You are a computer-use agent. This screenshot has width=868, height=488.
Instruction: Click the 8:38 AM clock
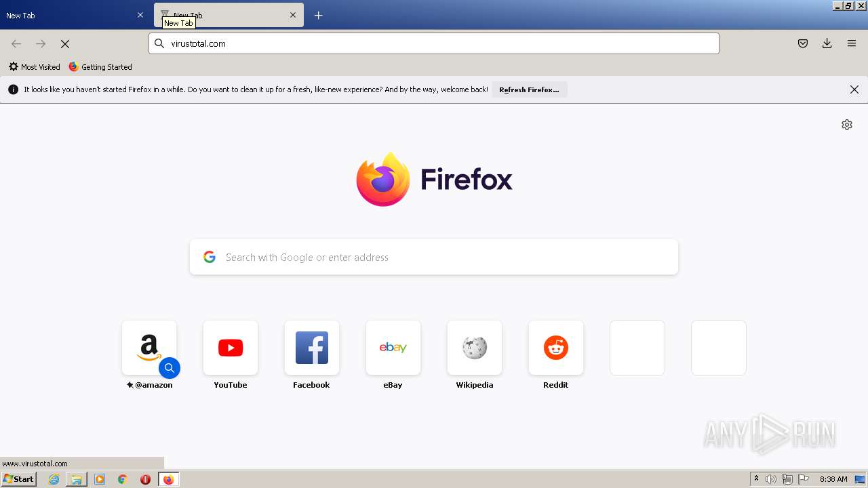[833, 479]
